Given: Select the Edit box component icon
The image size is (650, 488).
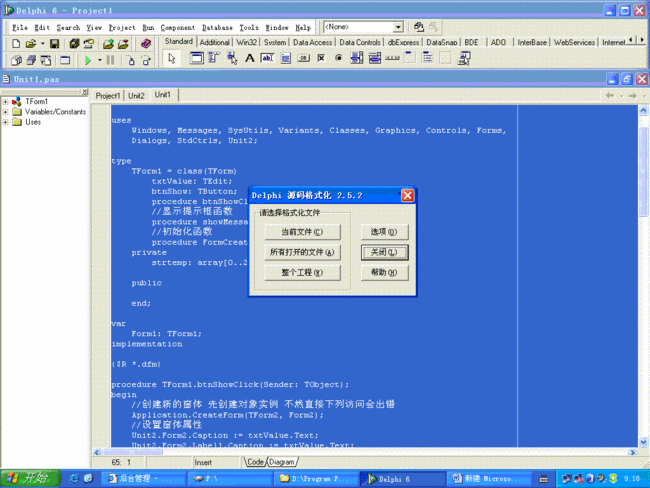Looking at the screenshot, I should 267,58.
